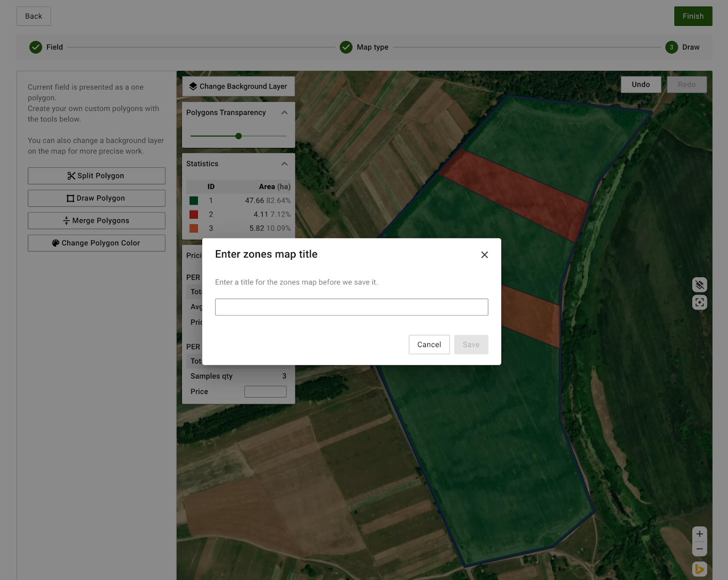Click the Split Polygon scissors button
The width and height of the screenshot is (728, 580).
[96, 176]
